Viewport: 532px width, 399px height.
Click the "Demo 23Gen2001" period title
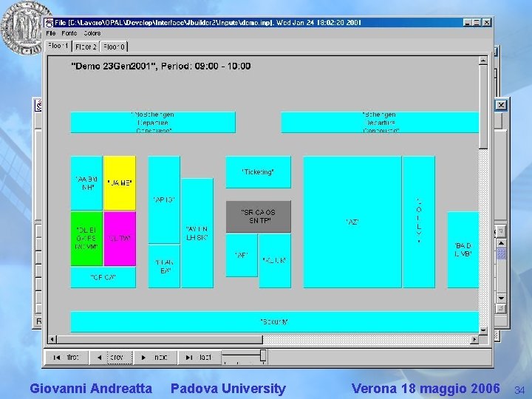161,66
